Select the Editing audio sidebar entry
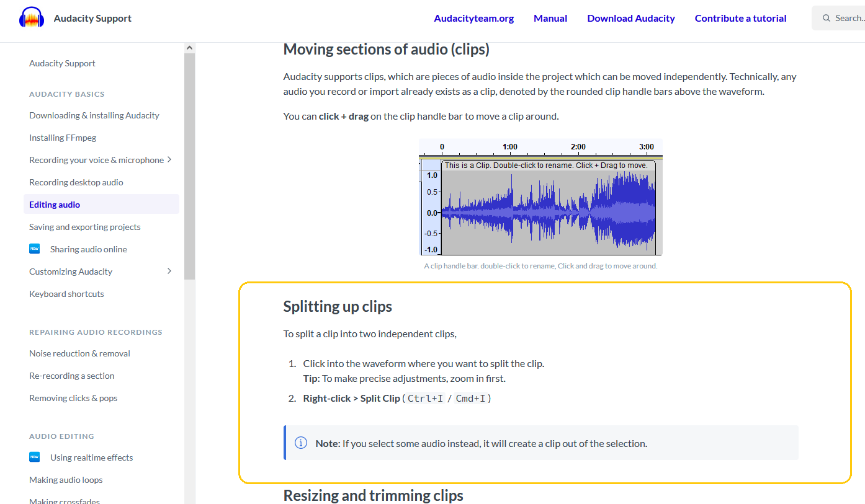 tap(55, 204)
